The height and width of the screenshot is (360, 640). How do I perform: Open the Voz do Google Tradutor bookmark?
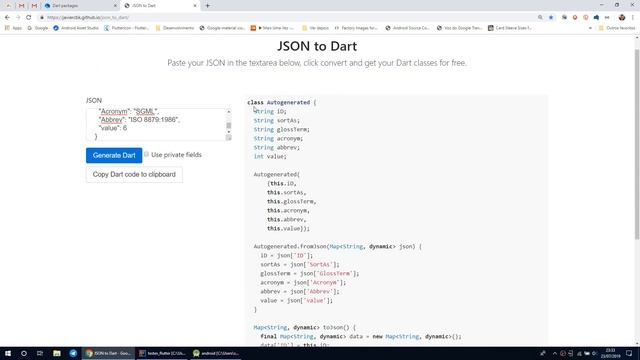[x=460, y=28]
